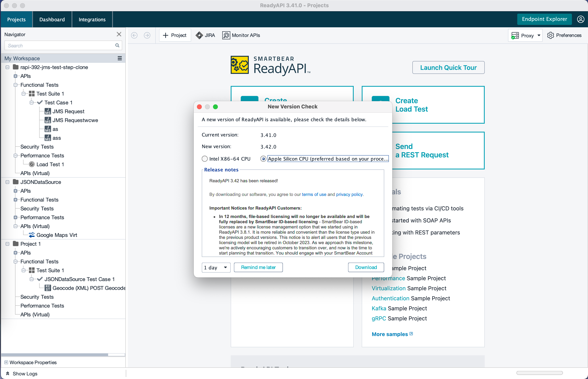Open Monitor APIs from the toolbar
Screen dimensions: 588x379
(241, 35)
